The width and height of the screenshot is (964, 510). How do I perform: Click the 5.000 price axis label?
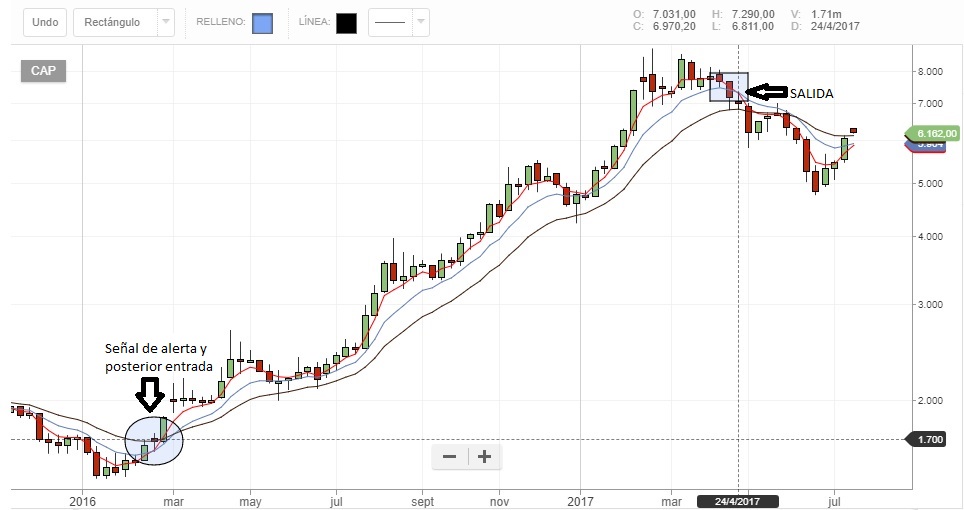point(930,183)
